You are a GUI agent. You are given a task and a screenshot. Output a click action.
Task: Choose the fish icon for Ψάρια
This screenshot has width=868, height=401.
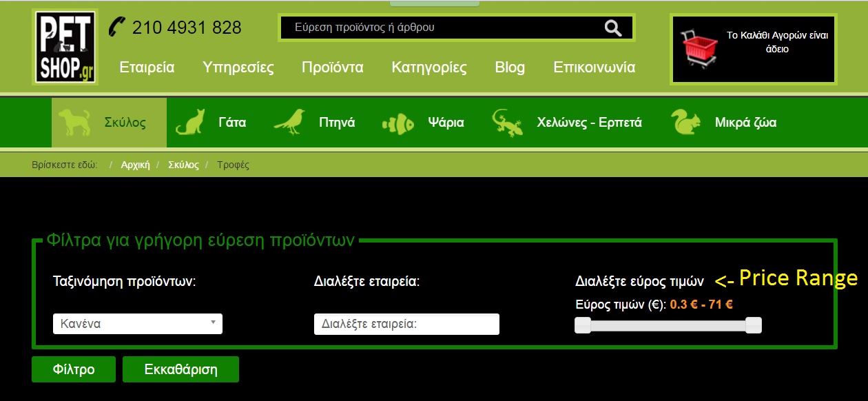pos(397,124)
